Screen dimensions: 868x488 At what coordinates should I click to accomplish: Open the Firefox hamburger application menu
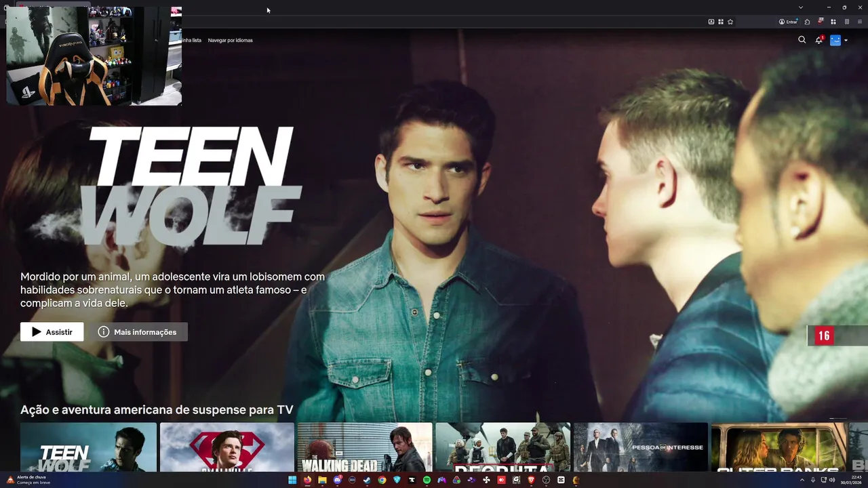[x=860, y=22]
